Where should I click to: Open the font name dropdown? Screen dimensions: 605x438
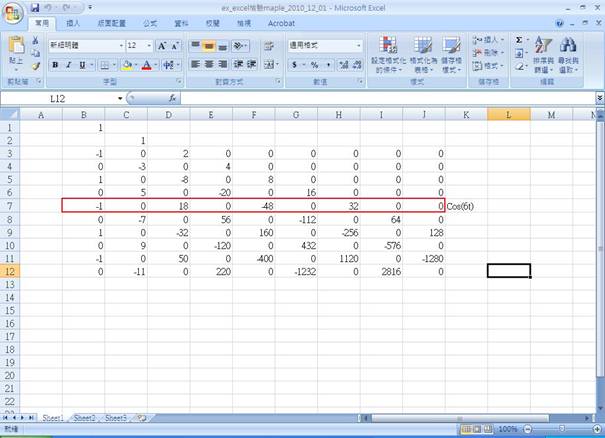pos(121,46)
